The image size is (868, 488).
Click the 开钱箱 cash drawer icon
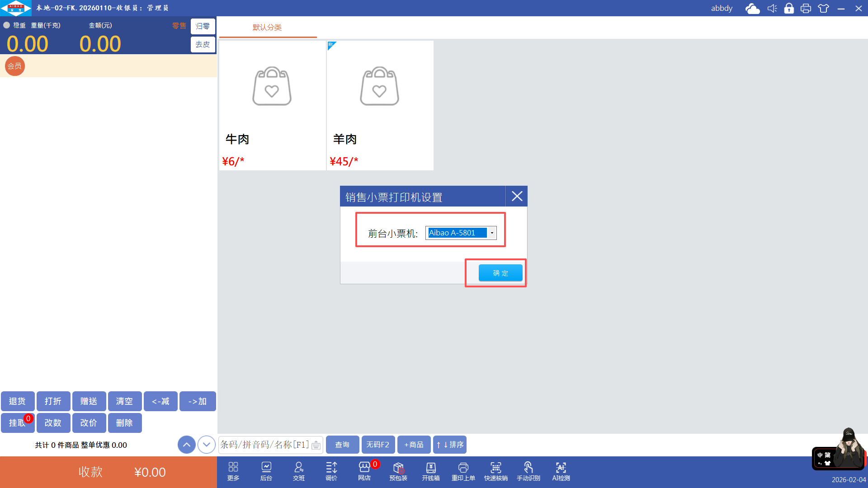pos(431,471)
